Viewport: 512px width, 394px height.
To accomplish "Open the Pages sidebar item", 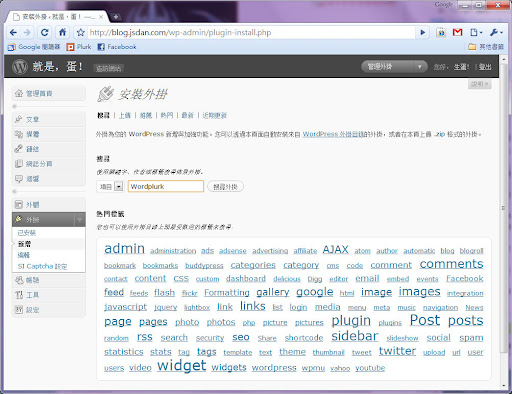I will [x=49, y=164].
